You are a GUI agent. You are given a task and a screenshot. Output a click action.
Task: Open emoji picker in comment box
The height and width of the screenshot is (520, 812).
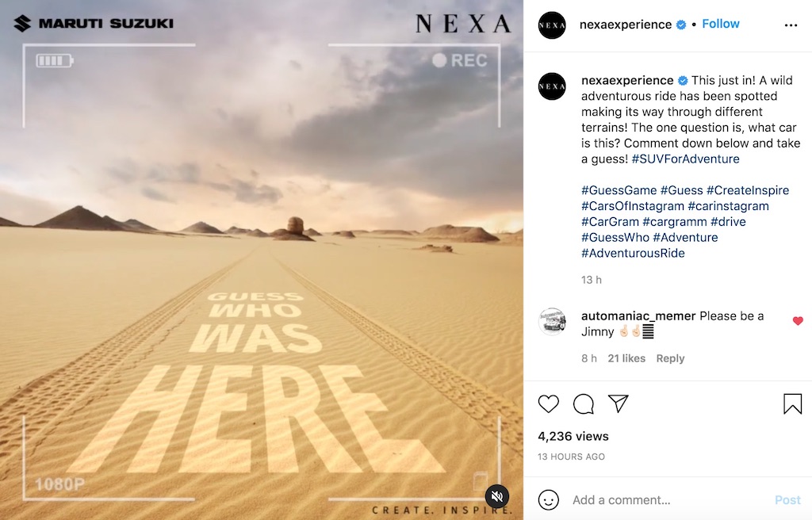[549, 500]
